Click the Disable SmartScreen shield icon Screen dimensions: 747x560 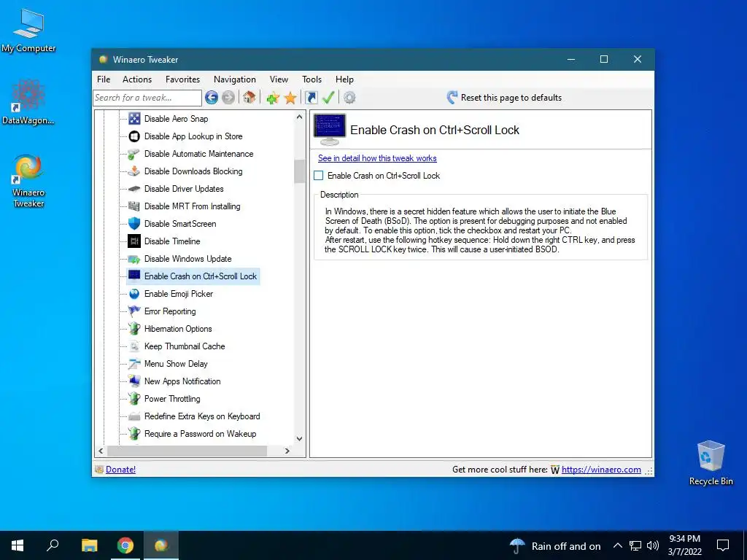134,224
